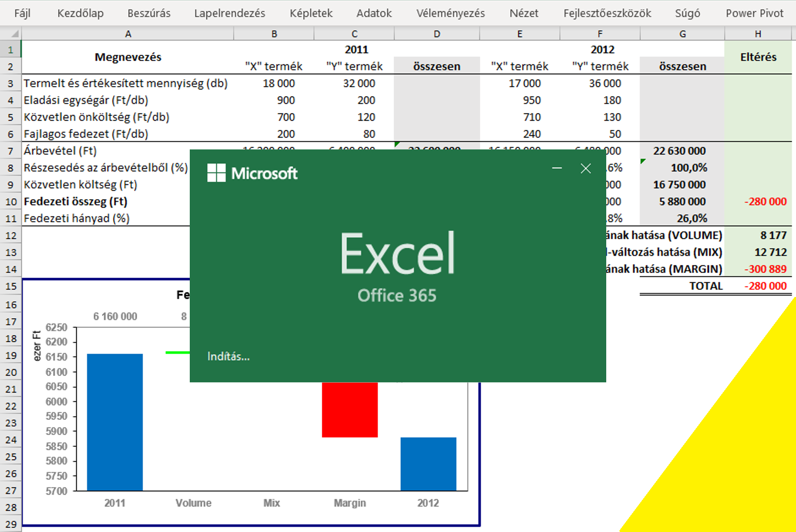Click the Megnevezés header cell
Viewport: 796px width, 532px height.
point(128,57)
